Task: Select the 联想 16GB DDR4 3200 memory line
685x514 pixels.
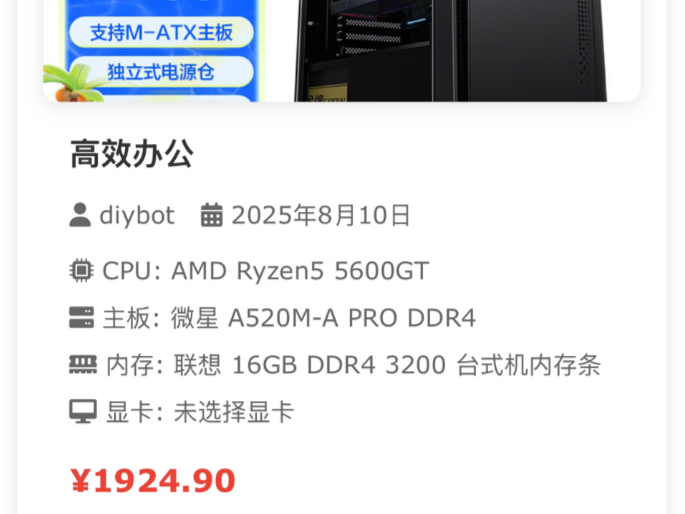Action: (387, 365)
